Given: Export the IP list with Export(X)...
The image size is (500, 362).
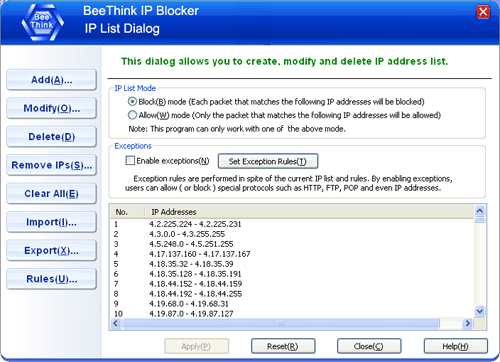Looking at the screenshot, I should (51, 250).
